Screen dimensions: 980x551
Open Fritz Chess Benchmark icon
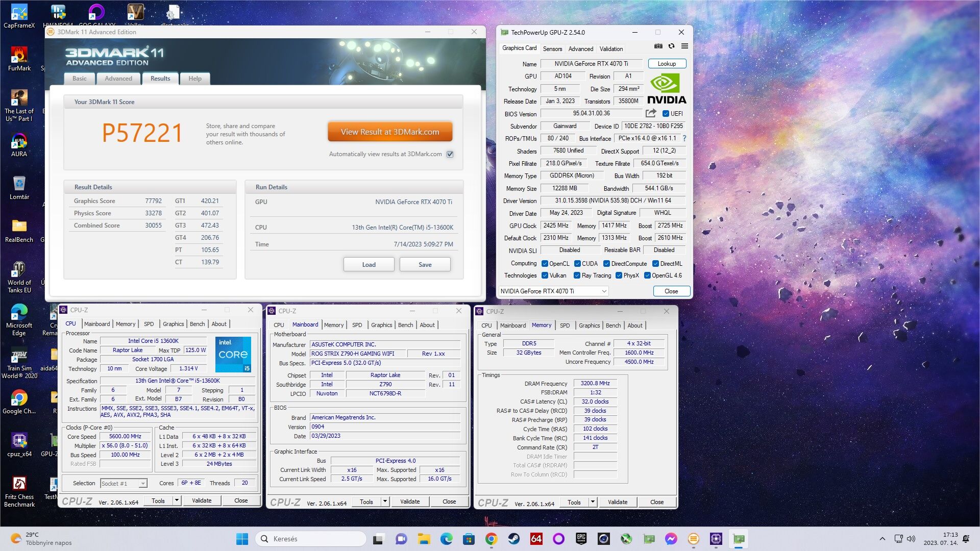point(19,492)
